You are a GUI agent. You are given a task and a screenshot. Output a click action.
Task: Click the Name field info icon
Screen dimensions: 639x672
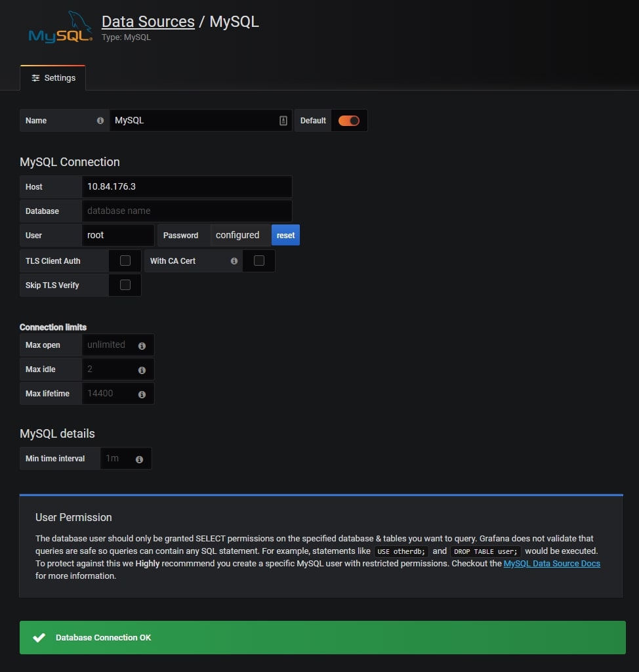[x=100, y=121]
